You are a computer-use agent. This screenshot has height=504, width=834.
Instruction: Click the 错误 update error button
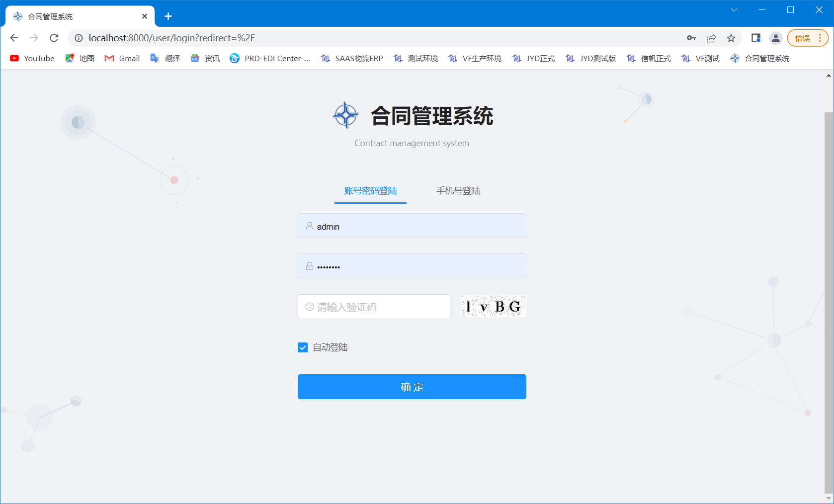point(802,38)
